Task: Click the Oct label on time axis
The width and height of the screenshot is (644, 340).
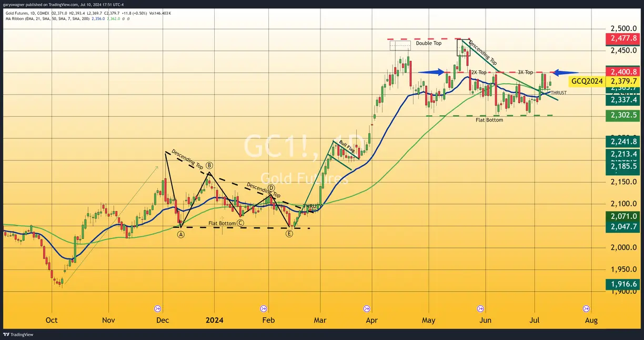Action: click(x=52, y=320)
